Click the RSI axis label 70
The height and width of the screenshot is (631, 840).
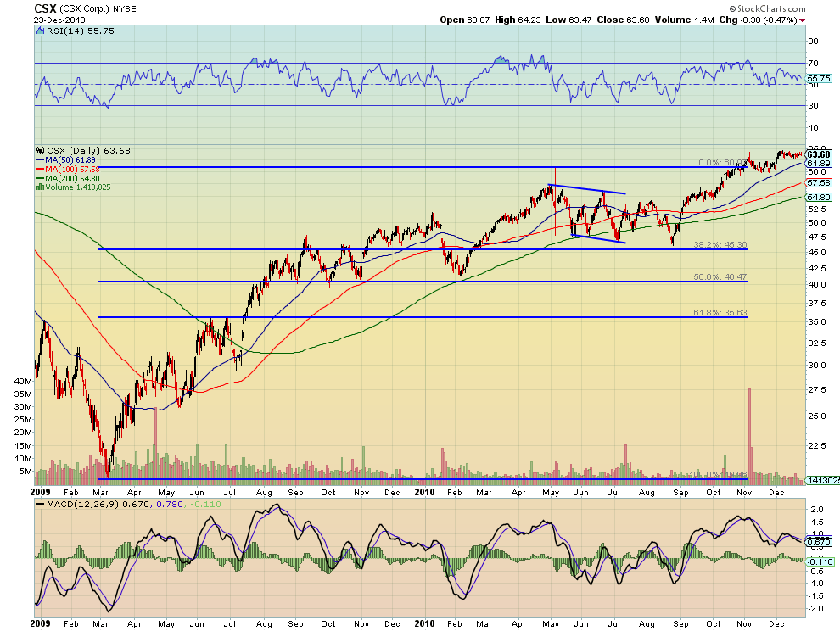813,64
